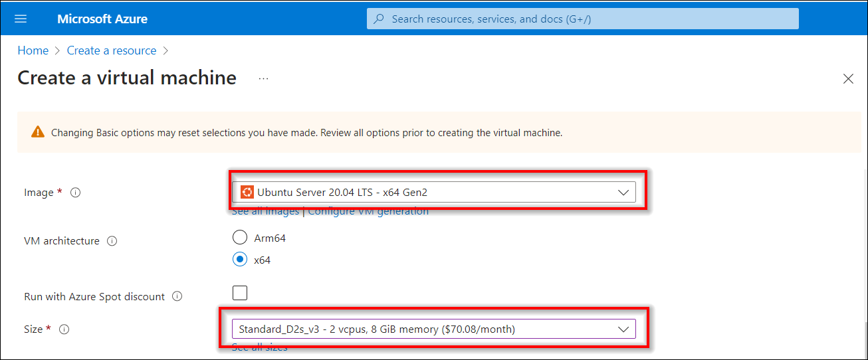Select the x64 architecture radio button
Image resolution: width=868 pixels, height=360 pixels.
click(240, 260)
